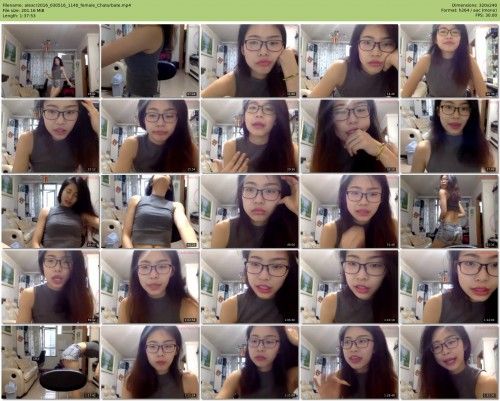Click the FPS value in the header
This screenshot has height=401, width=500.
click(486, 16)
